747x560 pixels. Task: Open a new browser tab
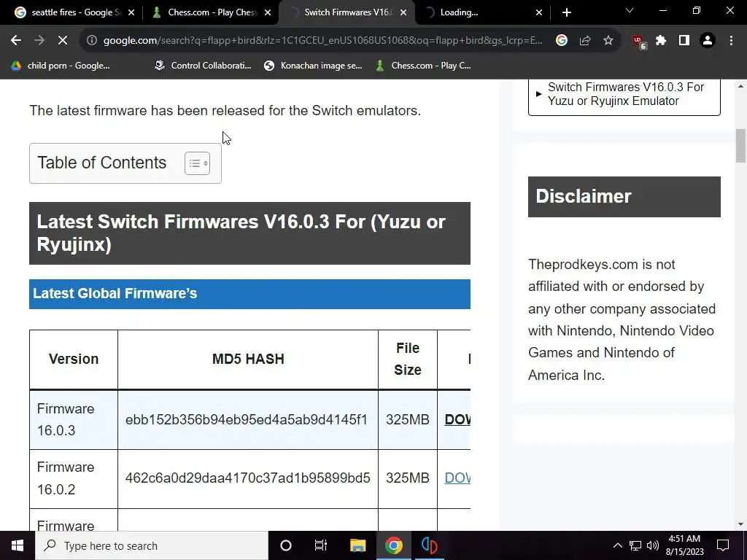(566, 12)
